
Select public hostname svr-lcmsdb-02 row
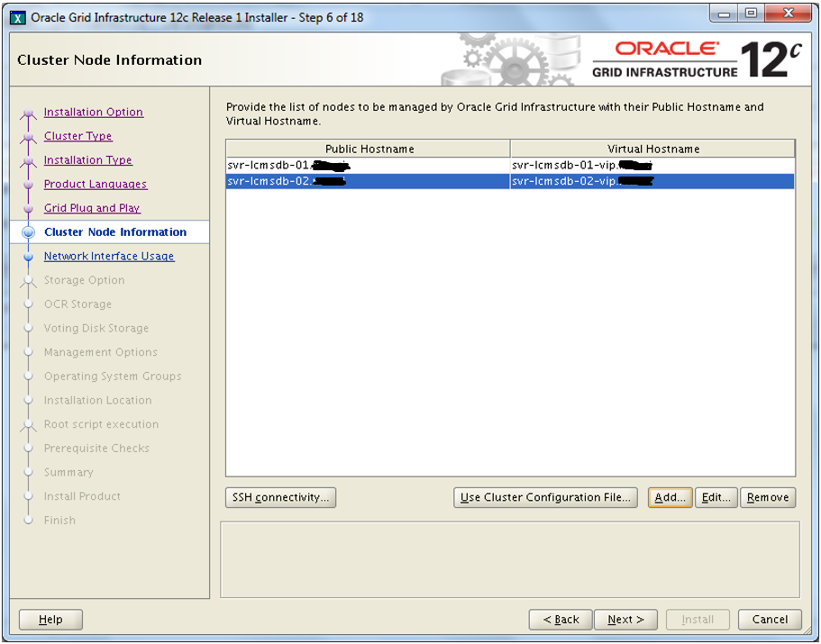click(368, 182)
